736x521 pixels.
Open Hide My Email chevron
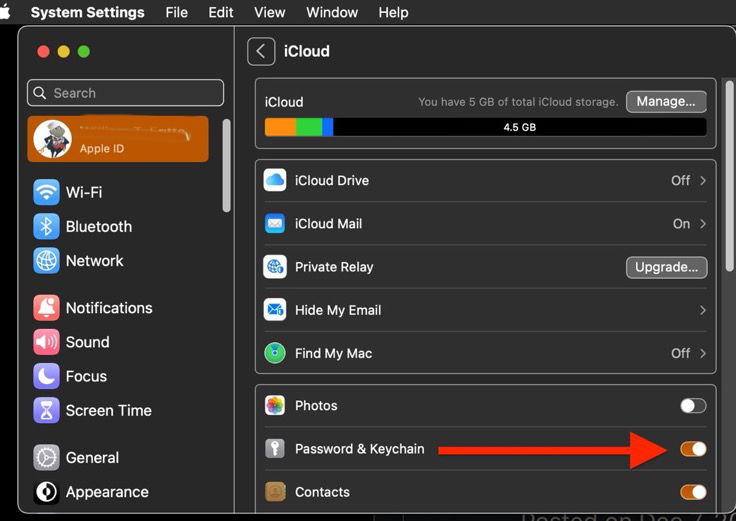pyautogui.click(x=703, y=310)
